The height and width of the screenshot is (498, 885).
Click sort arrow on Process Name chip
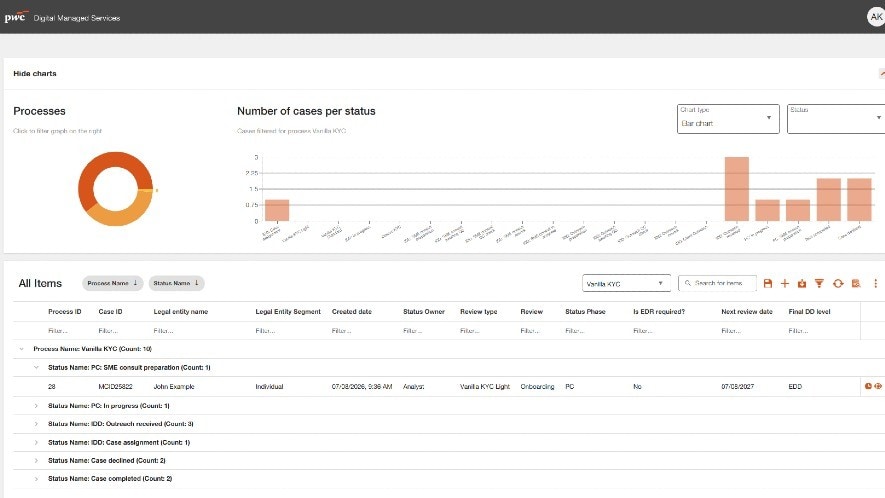135,283
